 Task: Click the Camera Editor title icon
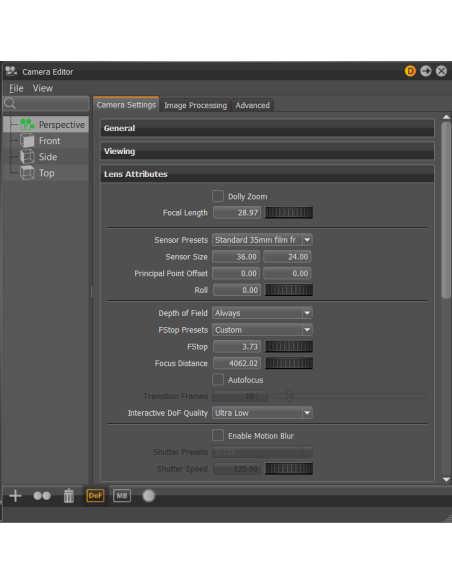click(x=11, y=71)
